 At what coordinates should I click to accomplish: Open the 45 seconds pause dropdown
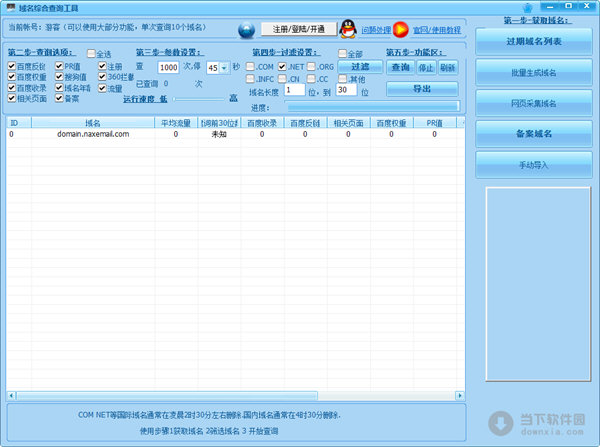224,68
